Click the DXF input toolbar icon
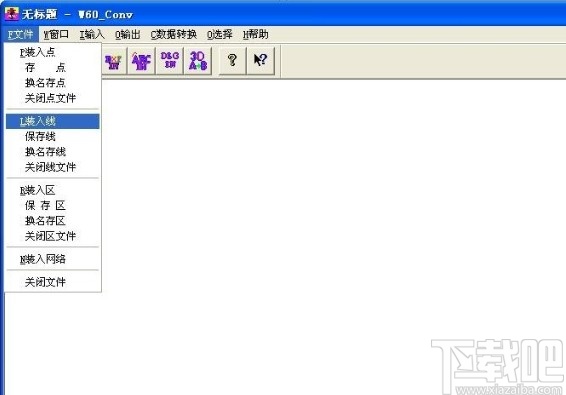 click(x=113, y=61)
